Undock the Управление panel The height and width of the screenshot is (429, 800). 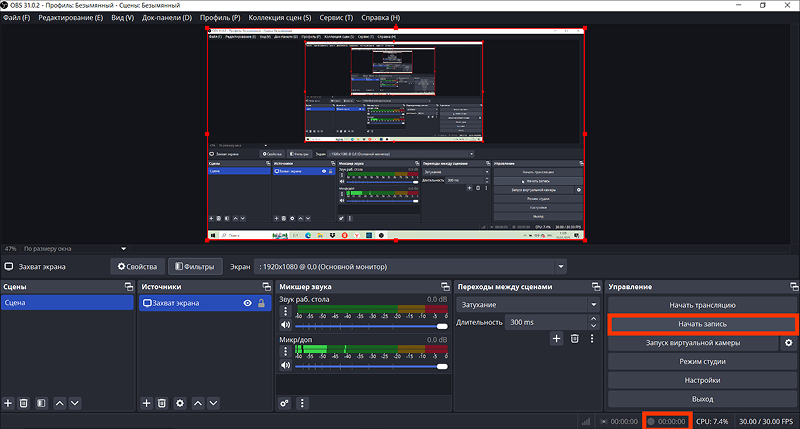click(794, 287)
